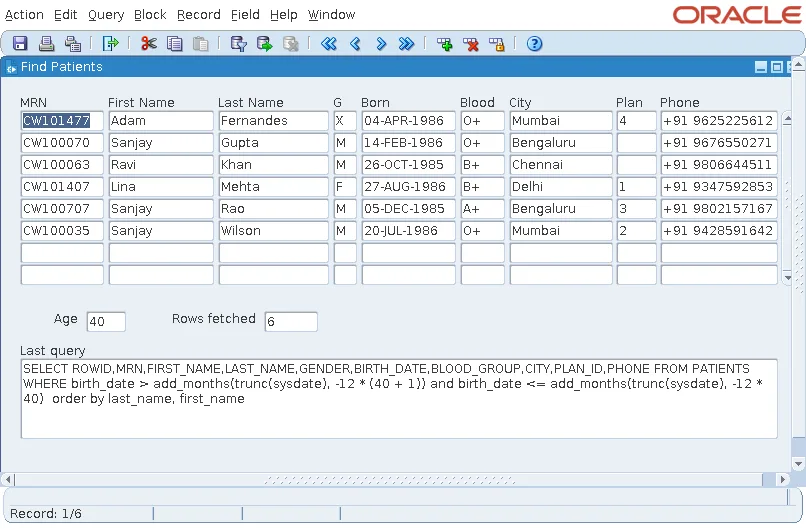Click last name Mehta
The height and width of the screenshot is (529, 806).
pyautogui.click(x=273, y=187)
